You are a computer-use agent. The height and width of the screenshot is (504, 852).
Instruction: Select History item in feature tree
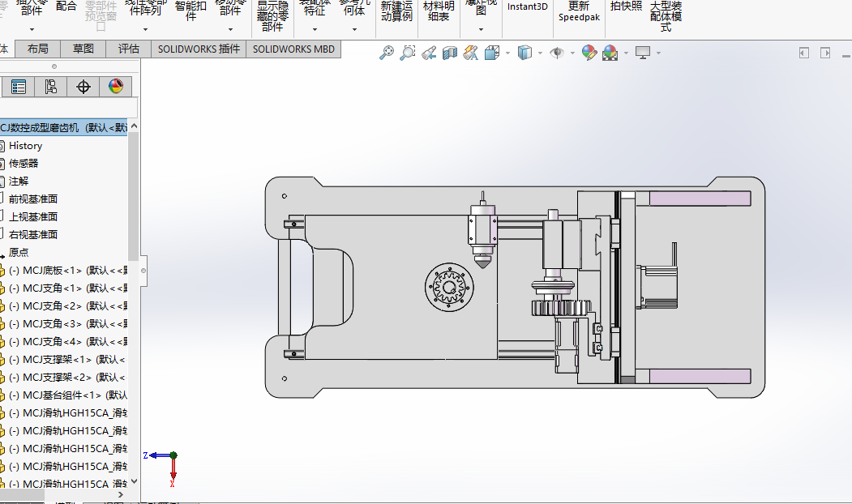pos(25,146)
